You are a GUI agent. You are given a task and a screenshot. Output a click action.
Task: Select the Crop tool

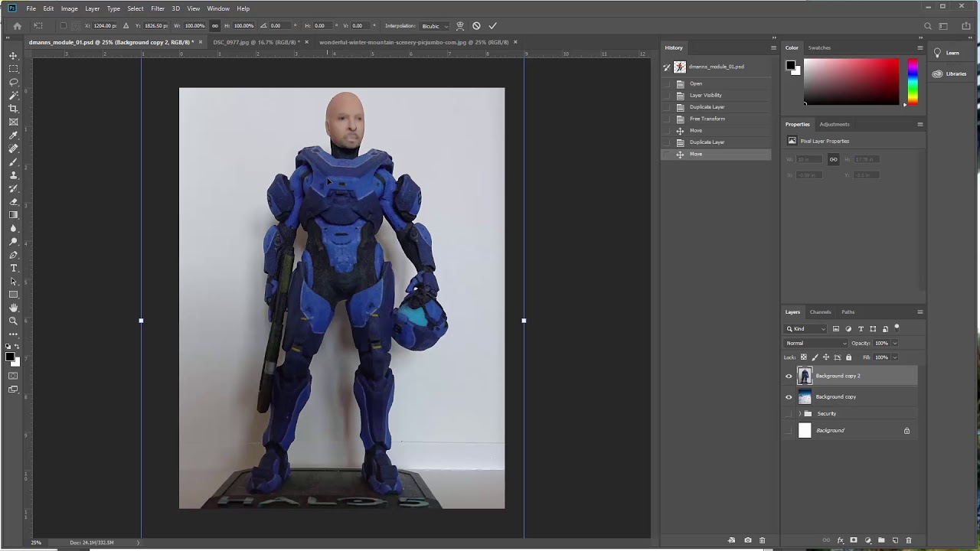click(13, 109)
